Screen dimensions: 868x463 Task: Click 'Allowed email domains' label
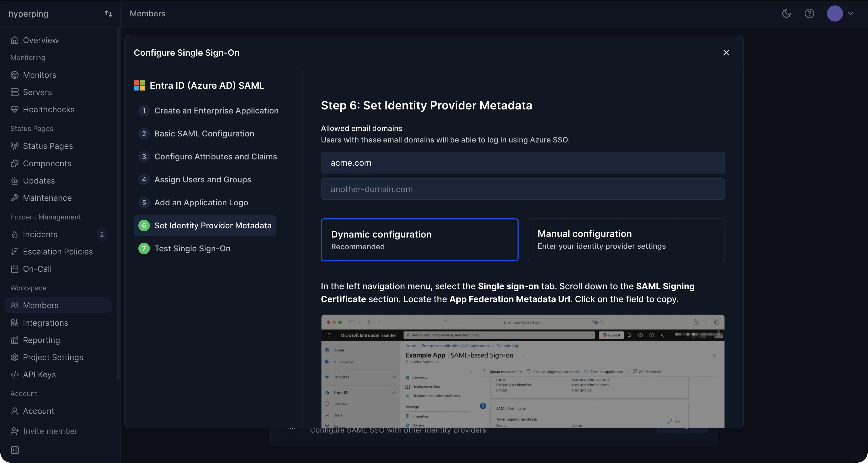361,128
